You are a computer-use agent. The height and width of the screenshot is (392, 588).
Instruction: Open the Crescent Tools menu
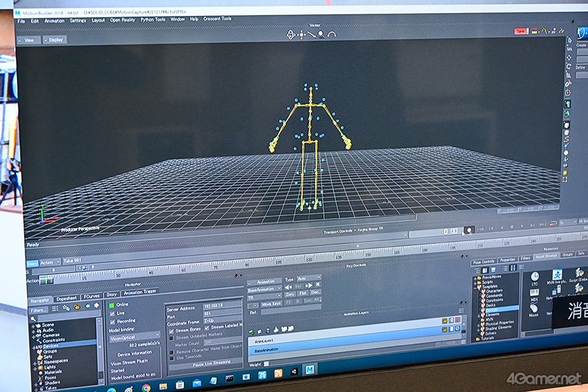217,19
